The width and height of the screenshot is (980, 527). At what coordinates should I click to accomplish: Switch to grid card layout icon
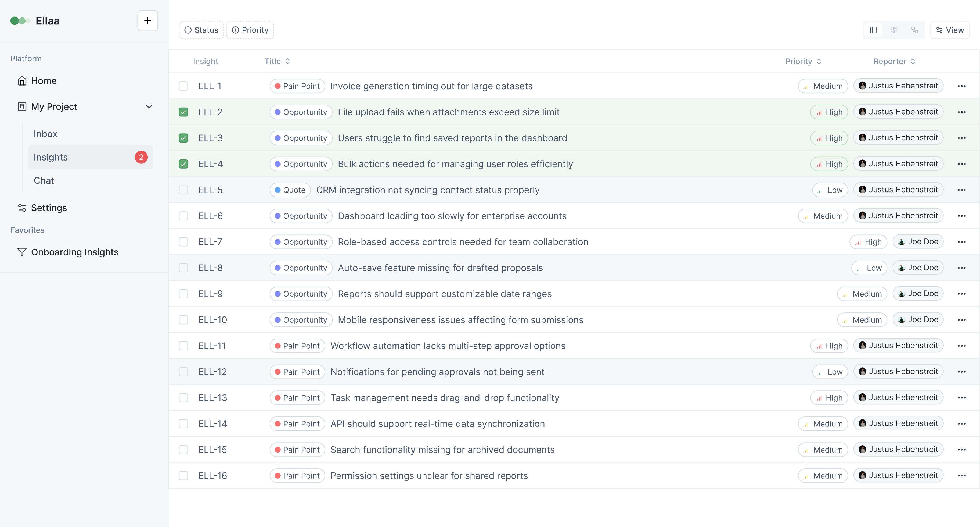click(x=894, y=30)
